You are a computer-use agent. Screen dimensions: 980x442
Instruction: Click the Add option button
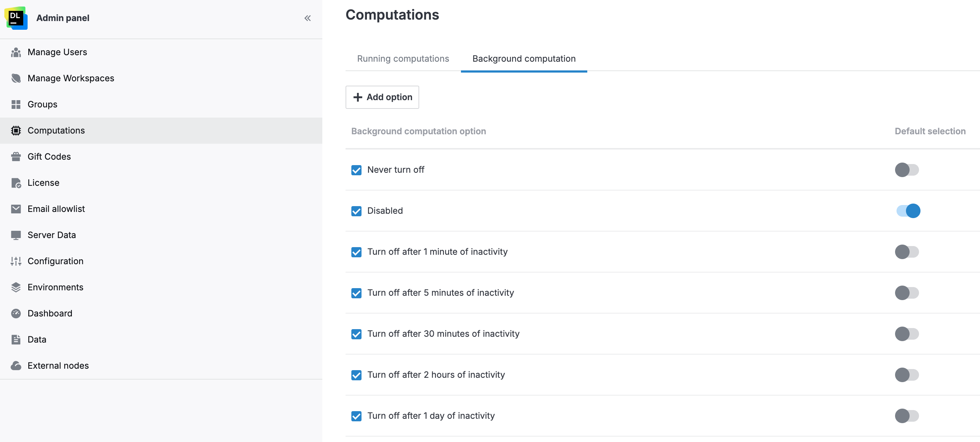click(x=382, y=97)
